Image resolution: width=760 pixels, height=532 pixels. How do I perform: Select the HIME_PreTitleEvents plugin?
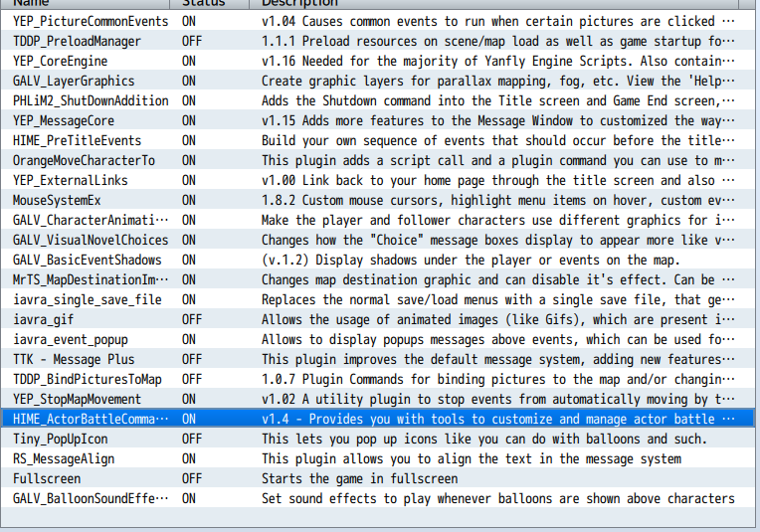click(x=77, y=140)
